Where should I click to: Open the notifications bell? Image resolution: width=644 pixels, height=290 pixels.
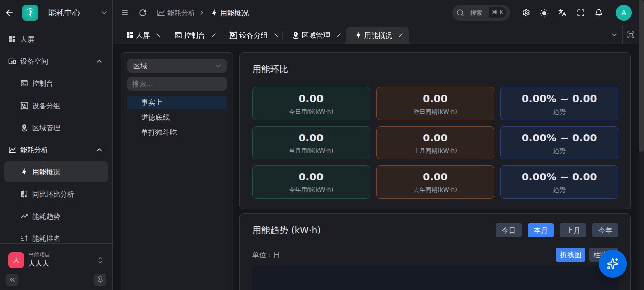tap(599, 13)
